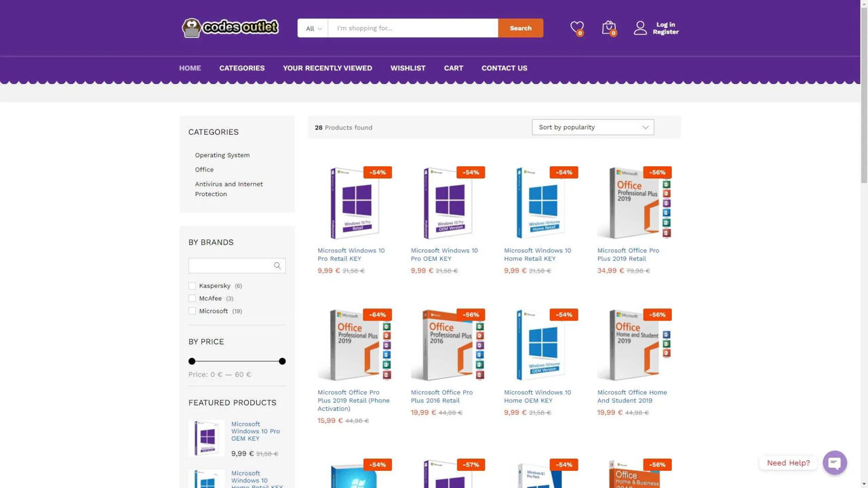Select Antivirus and Internet Protection category

coord(229,189)
